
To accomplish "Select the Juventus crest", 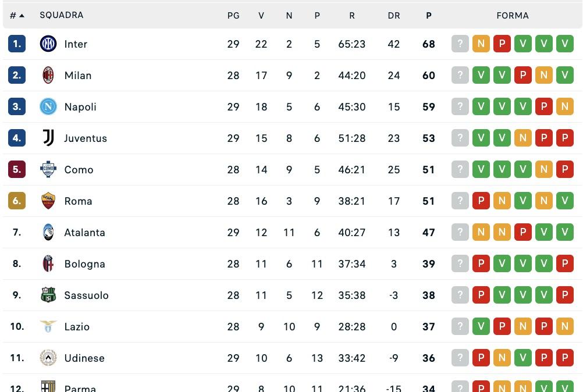I will pos(48,138).
